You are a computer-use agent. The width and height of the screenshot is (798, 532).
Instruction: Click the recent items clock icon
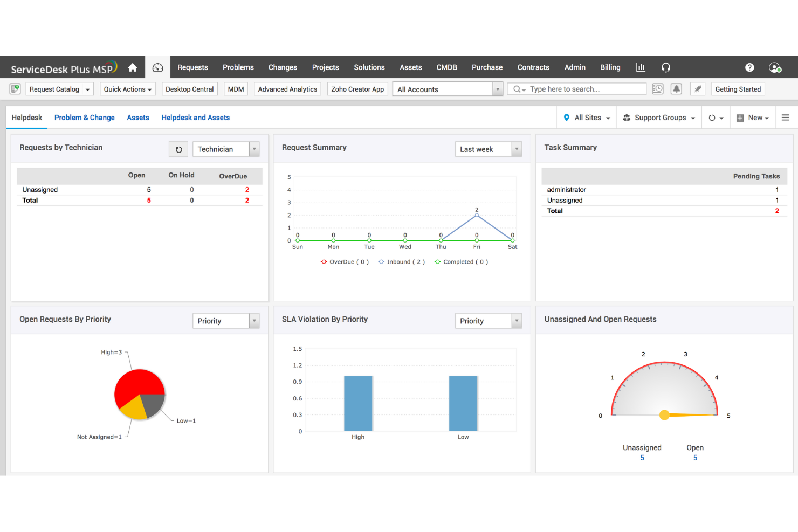(x=658, y=88)
